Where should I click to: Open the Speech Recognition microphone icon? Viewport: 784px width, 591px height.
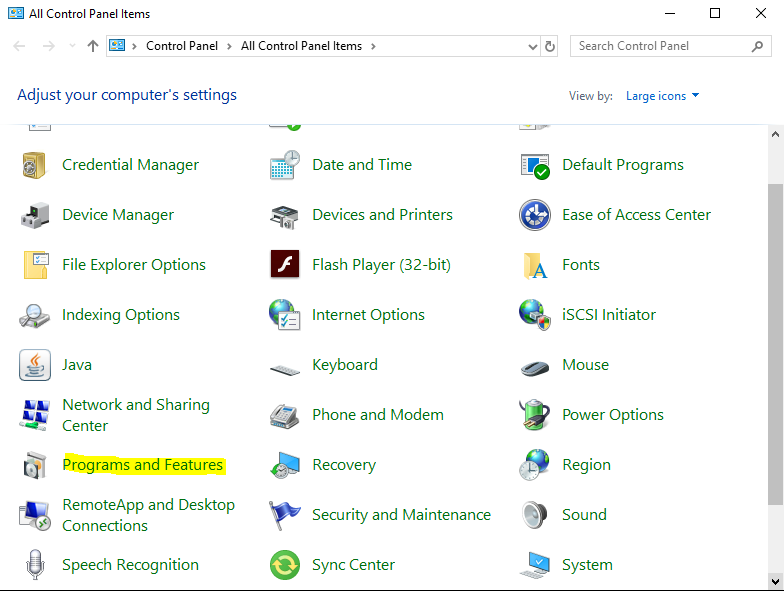[35, 565]
